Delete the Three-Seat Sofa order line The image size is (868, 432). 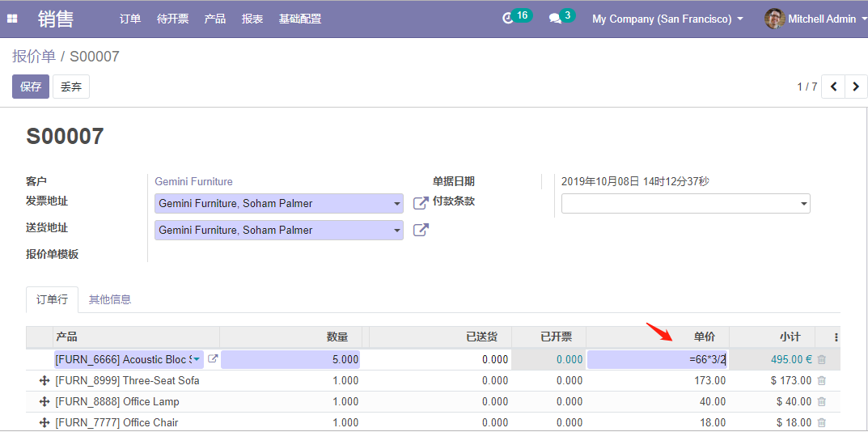click(821, 380)
